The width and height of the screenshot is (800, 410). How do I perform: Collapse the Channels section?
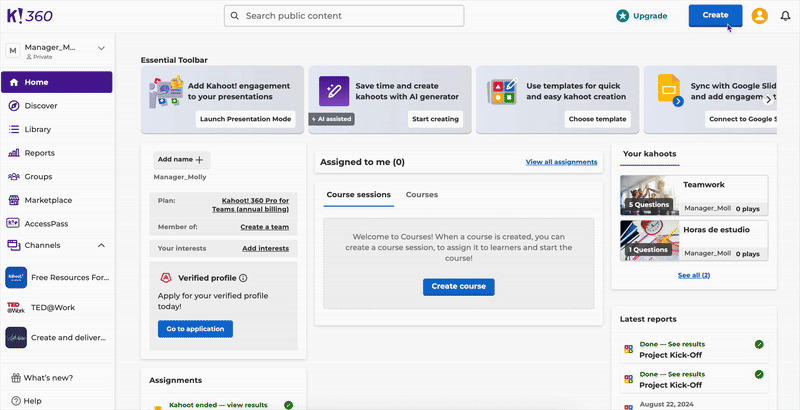[101, 245]
